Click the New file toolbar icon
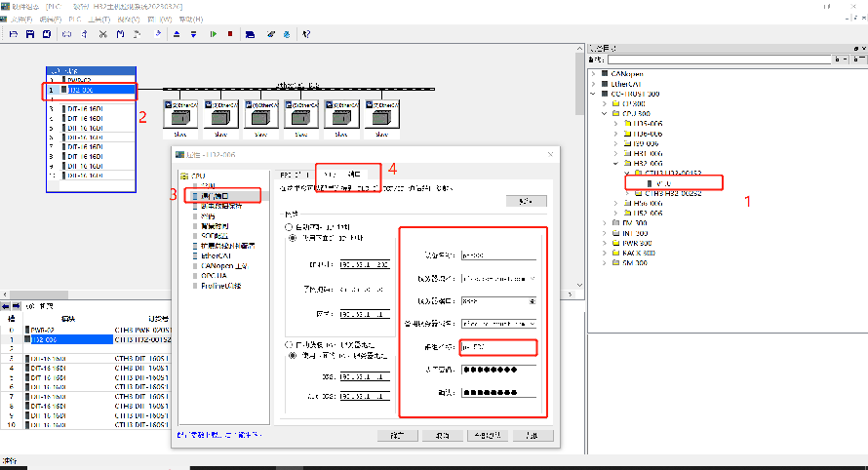868x470 pixels. [x=14, y=34]
